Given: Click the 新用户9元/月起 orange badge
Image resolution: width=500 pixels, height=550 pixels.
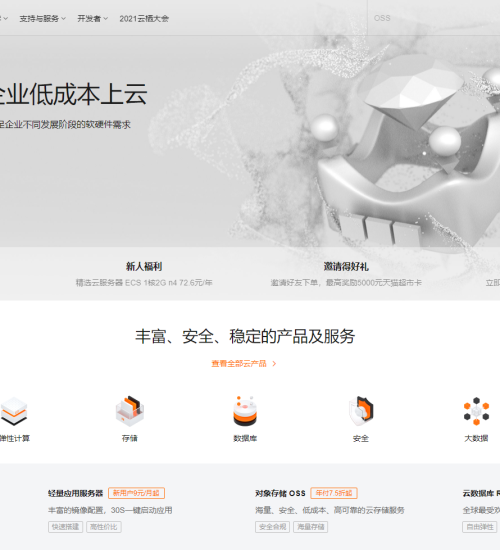Looking at the screenshot, I should point(136,493).
